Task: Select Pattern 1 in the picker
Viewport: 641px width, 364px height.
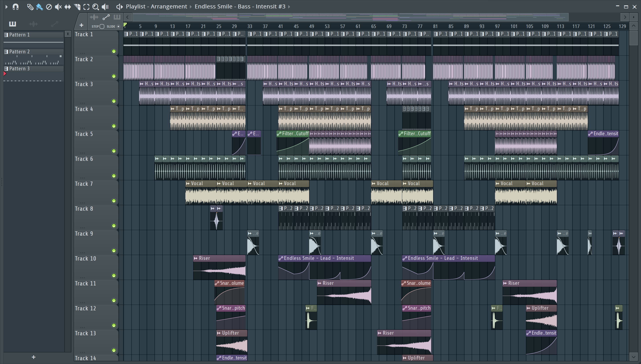Action: 34,35
